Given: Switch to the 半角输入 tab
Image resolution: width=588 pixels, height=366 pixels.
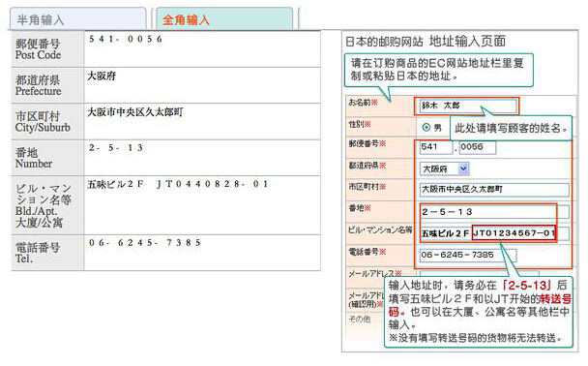Looking at the screenshot, I should pos(77,18).
